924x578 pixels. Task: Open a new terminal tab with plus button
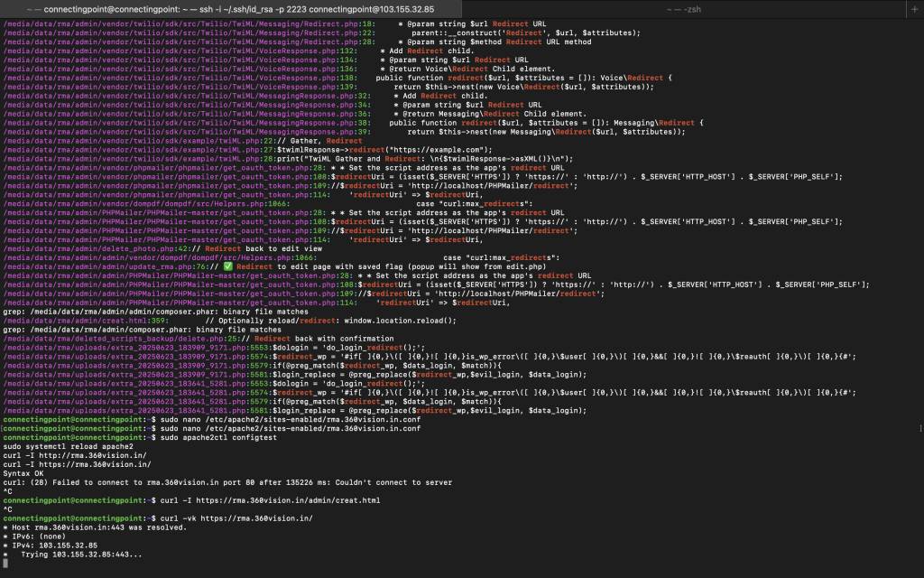(x=916, y=8)
